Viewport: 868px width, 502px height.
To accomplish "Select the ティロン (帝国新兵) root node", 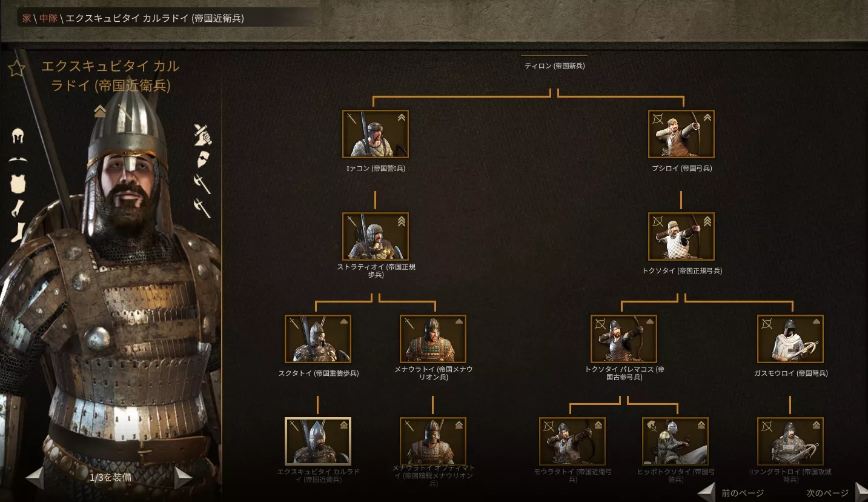I will [x=555, y=65].
